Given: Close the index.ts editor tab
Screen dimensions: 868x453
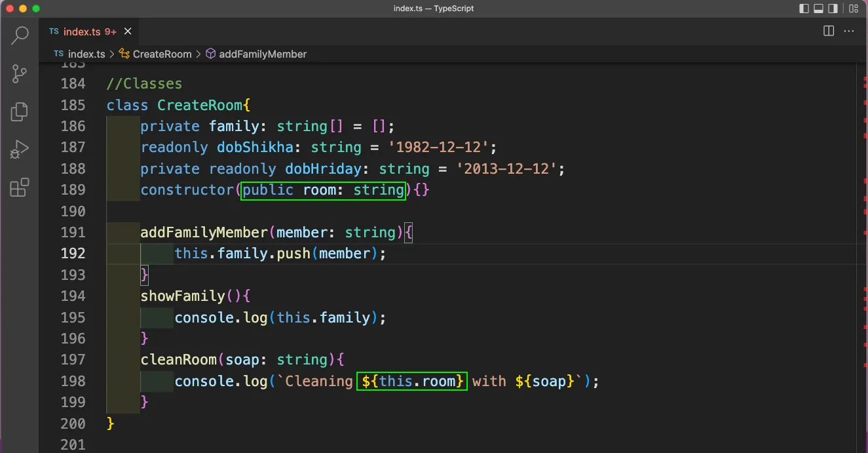Looking at the screenshot, I should click(128, 31).
